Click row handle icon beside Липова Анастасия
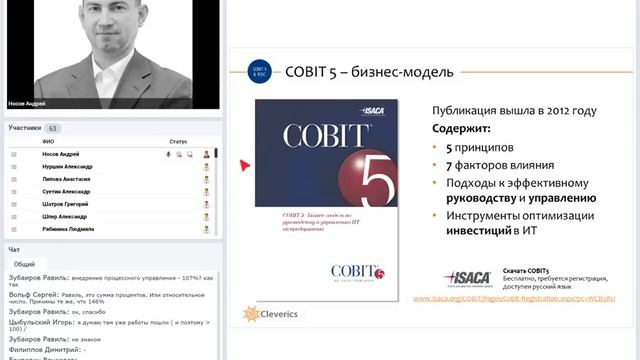Viewport: 640px width, 360px height. (14, 179)
